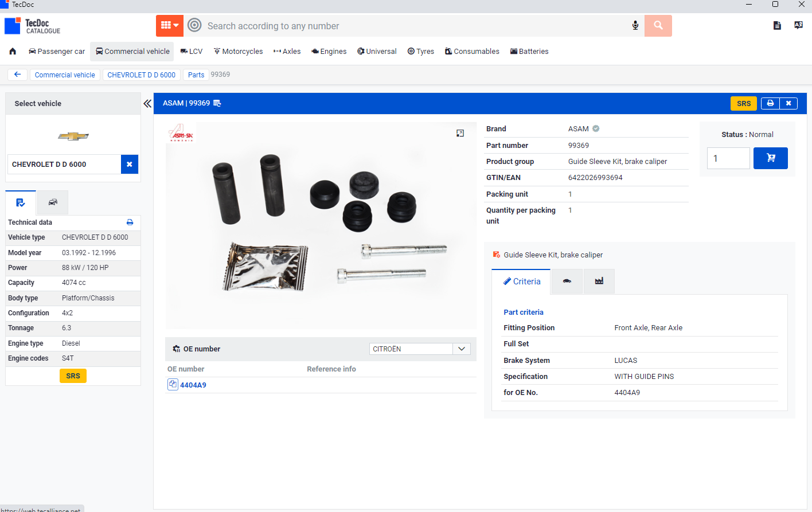Viewport: 812px width, 512px height.
Task: Click the SRS button in part header
Action: (744, 103)
